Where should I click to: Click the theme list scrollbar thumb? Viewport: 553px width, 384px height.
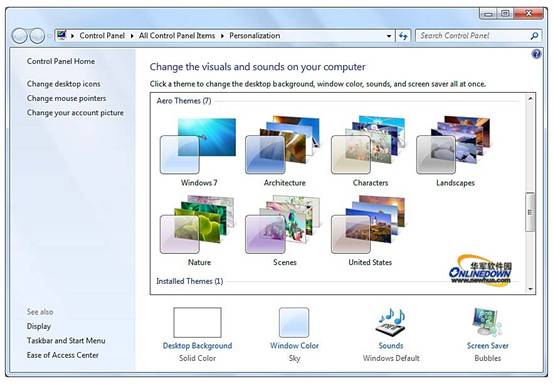click(x=530, y=212)
